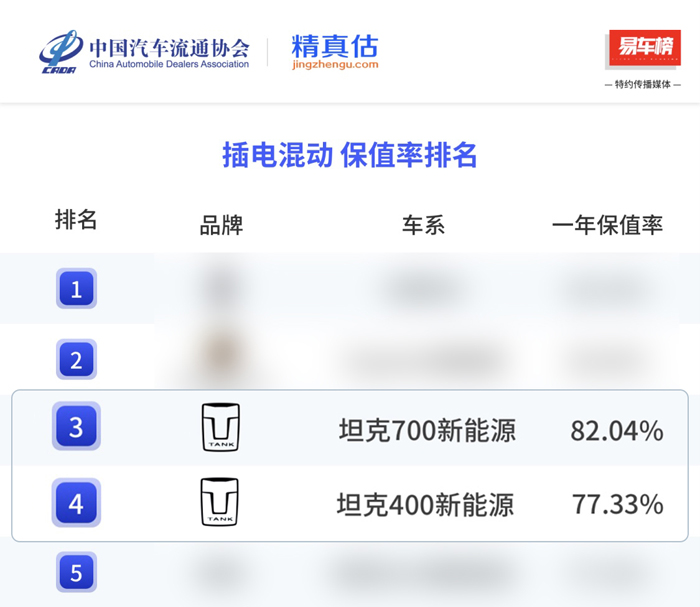Click the 插电混动 保值率排名 heading

coord(349,156)
